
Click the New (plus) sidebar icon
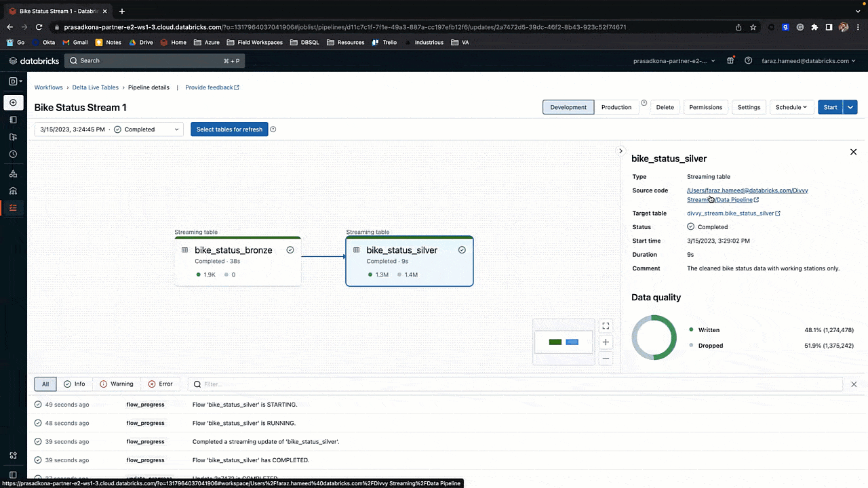(x=13, y=102)
